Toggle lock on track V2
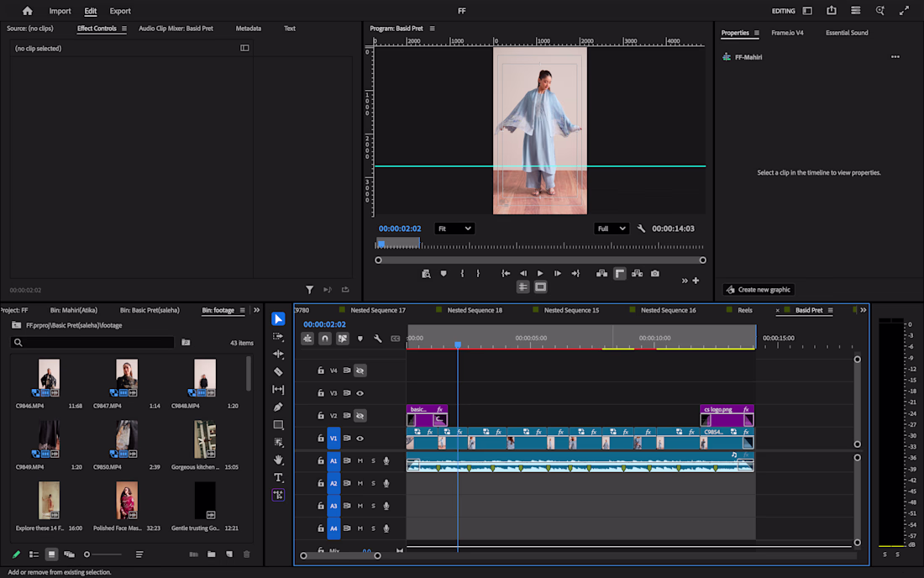The height and width of the screenshot is (578, 924). point(321,415)
